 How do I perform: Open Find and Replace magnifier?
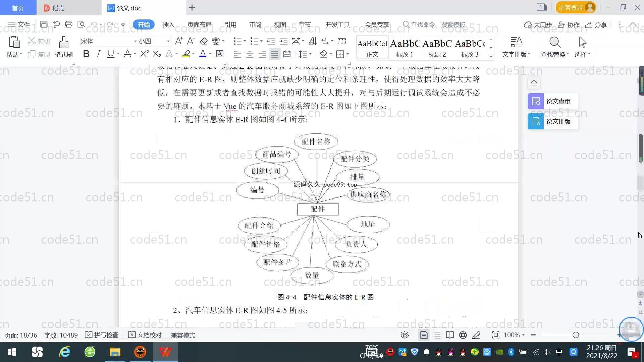click(x=555, y=47)
